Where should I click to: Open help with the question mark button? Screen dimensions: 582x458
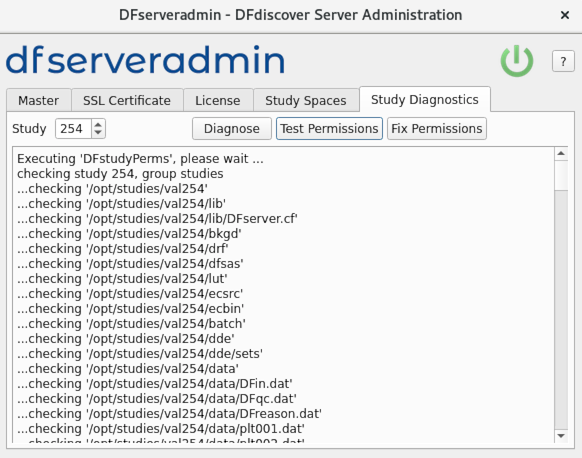[563, 61]
